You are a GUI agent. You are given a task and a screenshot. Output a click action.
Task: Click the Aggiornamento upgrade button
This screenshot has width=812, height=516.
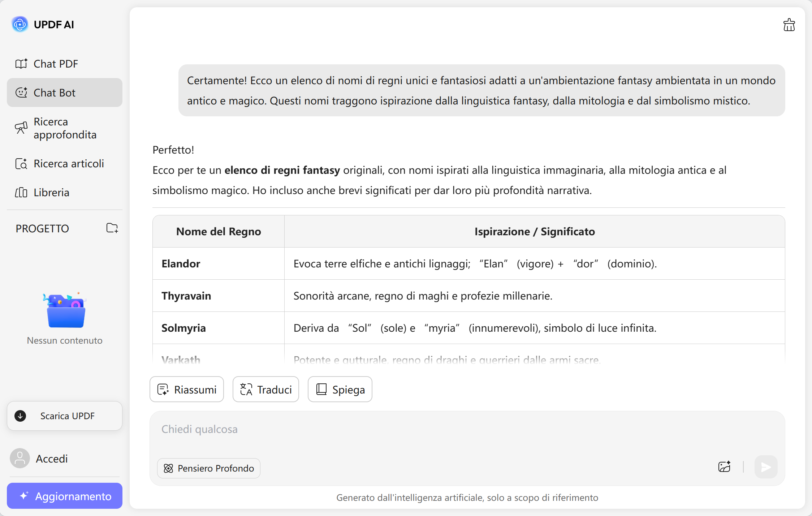65,496
